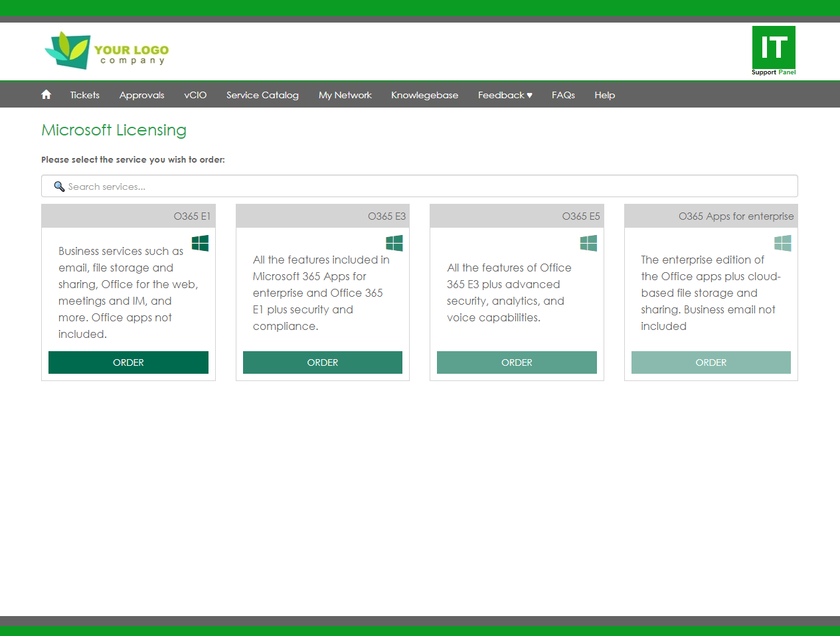Image resolution: width=840 pixels, height=636 pixels.
Task: Click the Windows icon on O365 E1 card
Action: pos(200,243)
